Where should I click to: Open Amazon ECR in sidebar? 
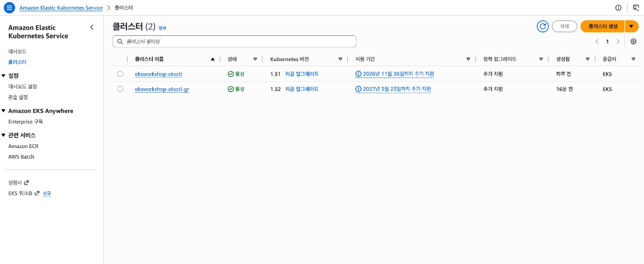(x=23, y=146)
